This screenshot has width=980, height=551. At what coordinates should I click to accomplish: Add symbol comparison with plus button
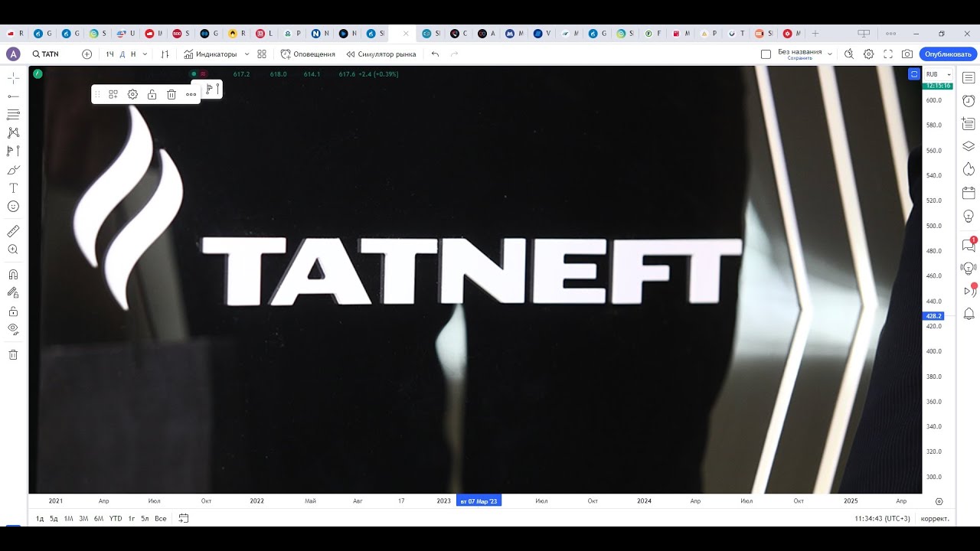pos(87,54)
